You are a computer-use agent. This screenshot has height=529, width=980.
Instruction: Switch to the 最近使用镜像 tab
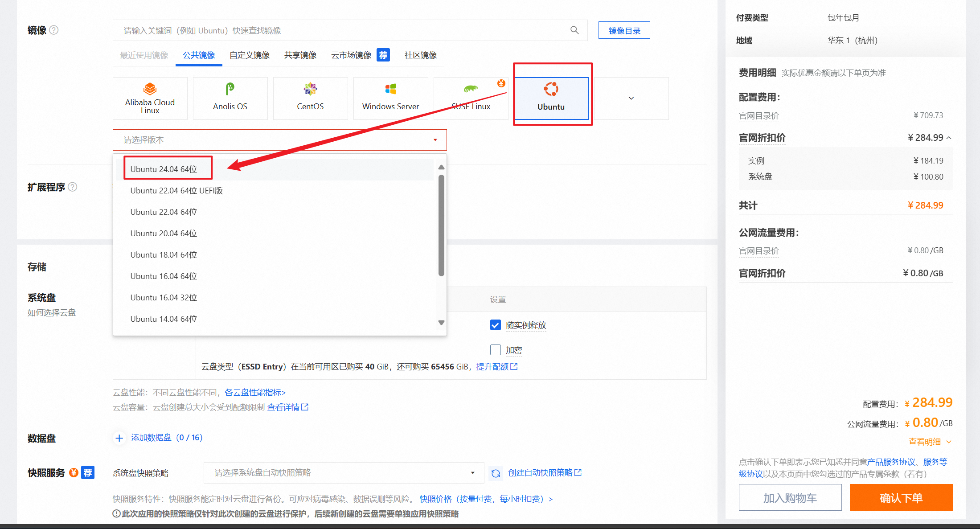(144, 55)
